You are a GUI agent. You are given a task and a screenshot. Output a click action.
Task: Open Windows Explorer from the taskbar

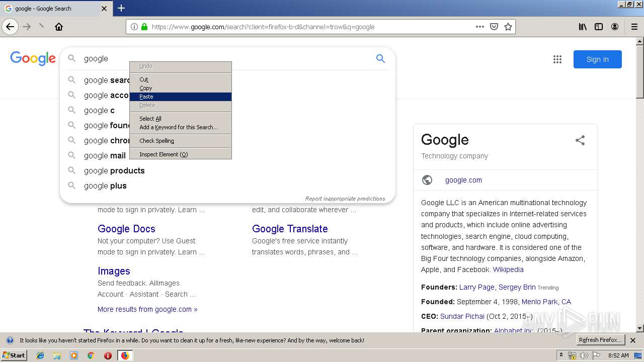57,355
